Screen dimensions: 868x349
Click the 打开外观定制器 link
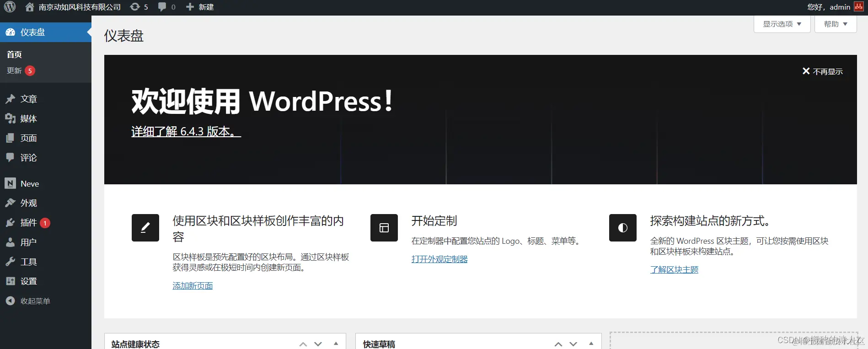439,259
